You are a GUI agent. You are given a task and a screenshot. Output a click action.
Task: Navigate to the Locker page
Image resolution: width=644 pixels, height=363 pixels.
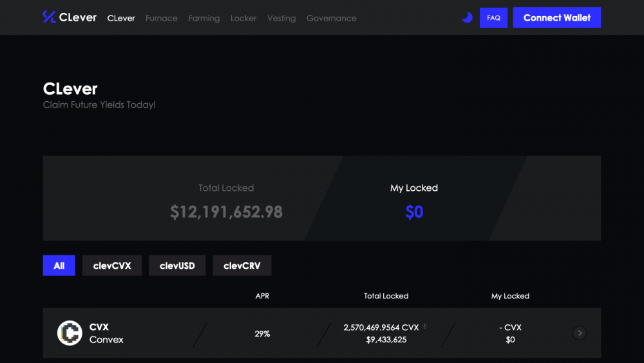[x=243, y=18]
